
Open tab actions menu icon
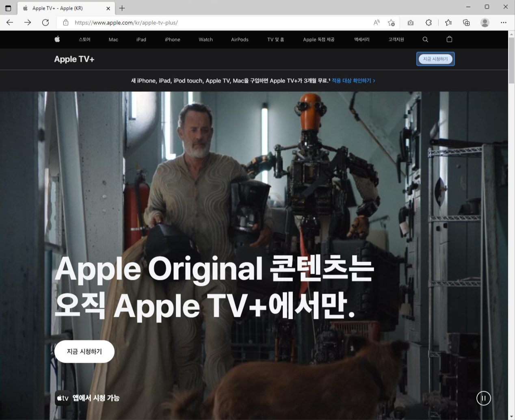click(8, 8)
